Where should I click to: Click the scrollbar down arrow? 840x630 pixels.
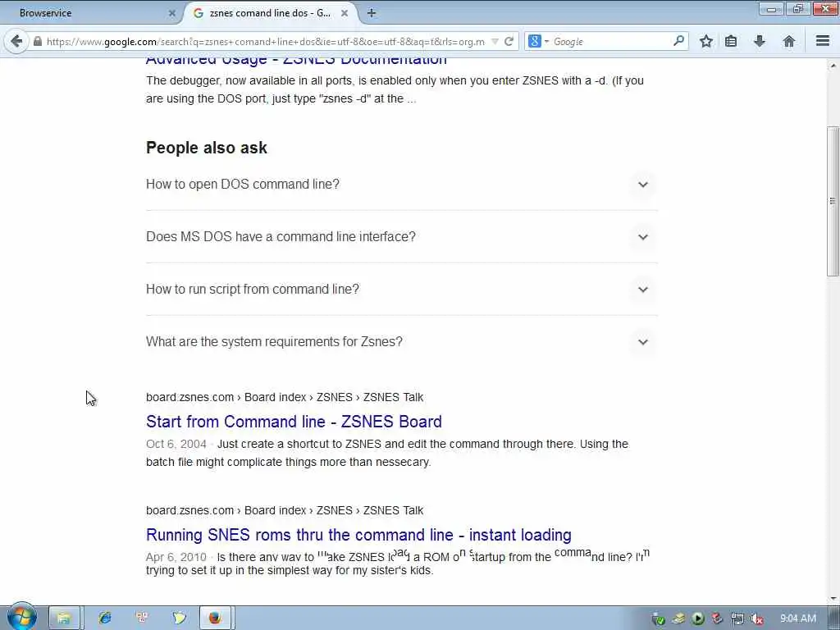833,598
